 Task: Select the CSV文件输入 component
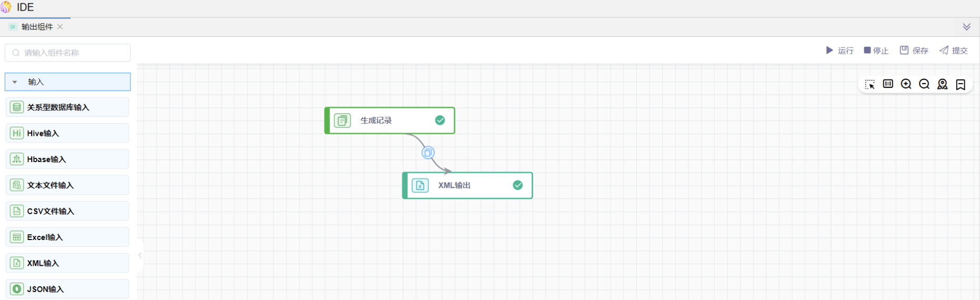(67, 211)
